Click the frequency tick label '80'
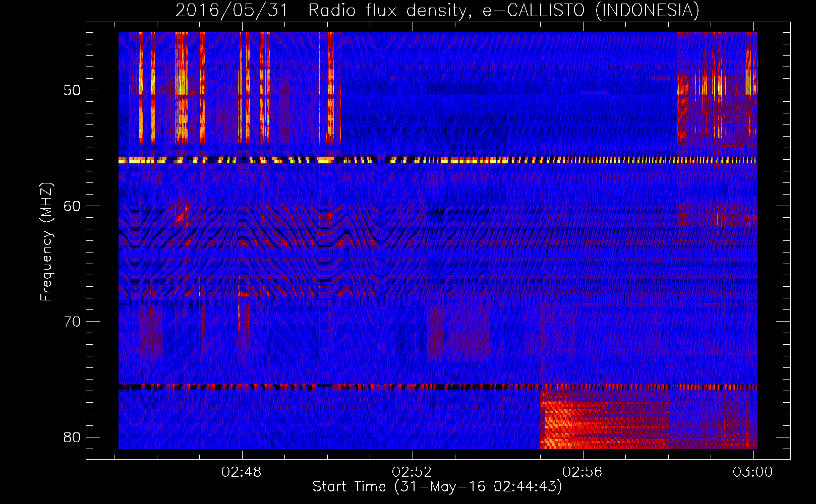The height and width of the screenshot is (504, 816). pos(73,436)
